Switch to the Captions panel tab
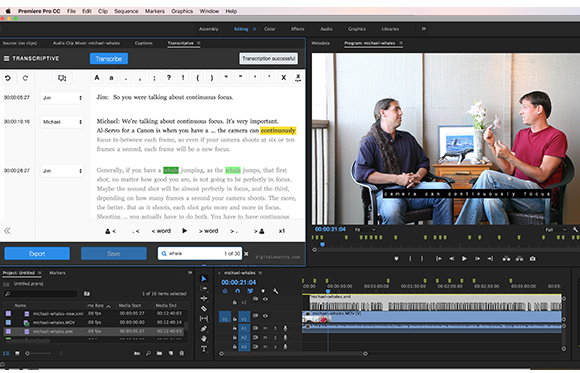580x373 pixels. click(x=144, y=43)
